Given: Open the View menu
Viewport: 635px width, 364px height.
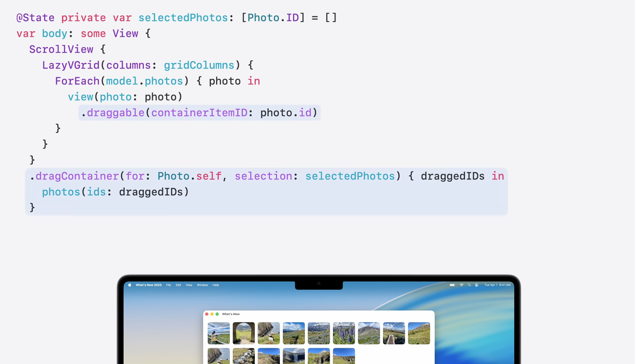Looking at the screenshot, I should point(189,285).
